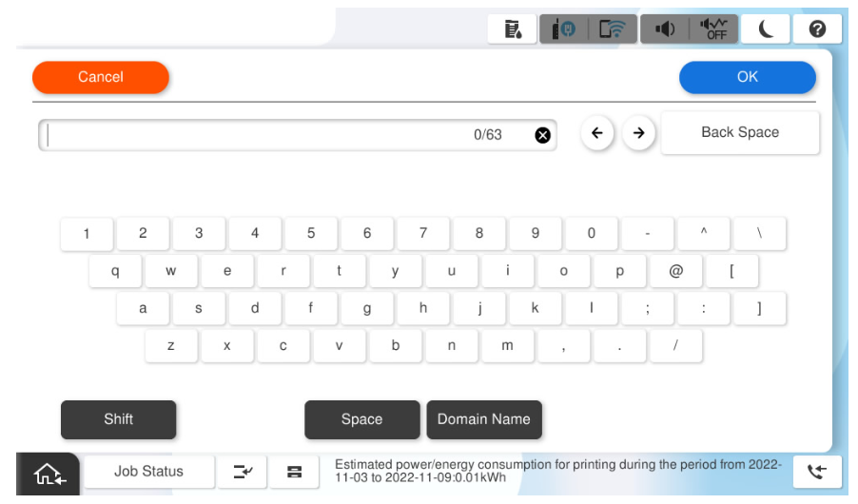
Task: Open the sound volume settings icon
Action: tap(665, 29)
